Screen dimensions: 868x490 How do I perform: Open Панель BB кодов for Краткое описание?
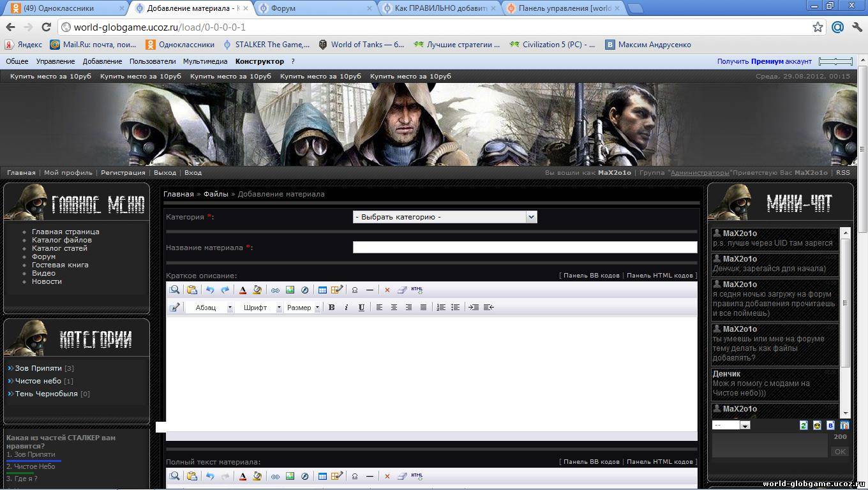(591, 276)
